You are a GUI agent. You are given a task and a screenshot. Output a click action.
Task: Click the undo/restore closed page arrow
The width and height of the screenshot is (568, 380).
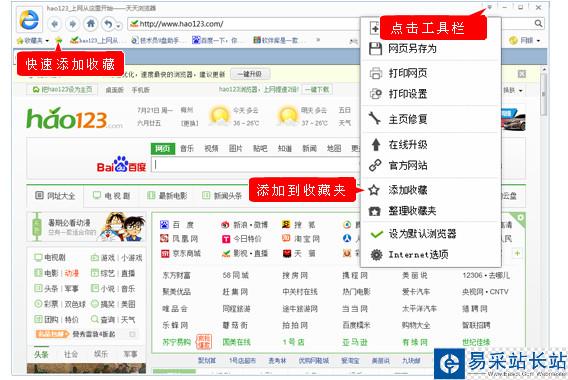click(108, 24)
